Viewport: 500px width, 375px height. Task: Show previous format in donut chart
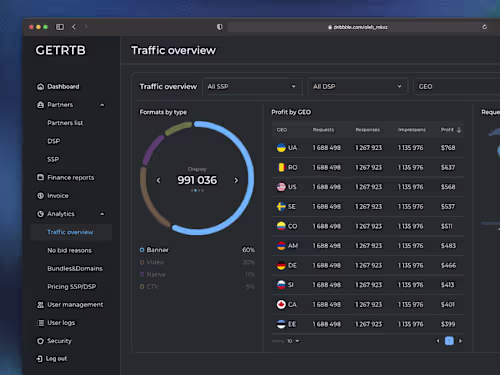coord(158,180)
